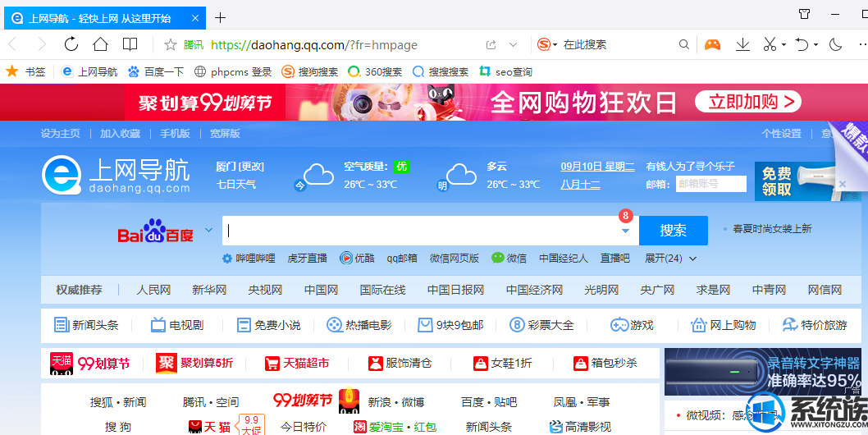The width and height of the screenshot is (868, 435).
Task: Click the share icon in address bar
Action: (x=491, y=45)
